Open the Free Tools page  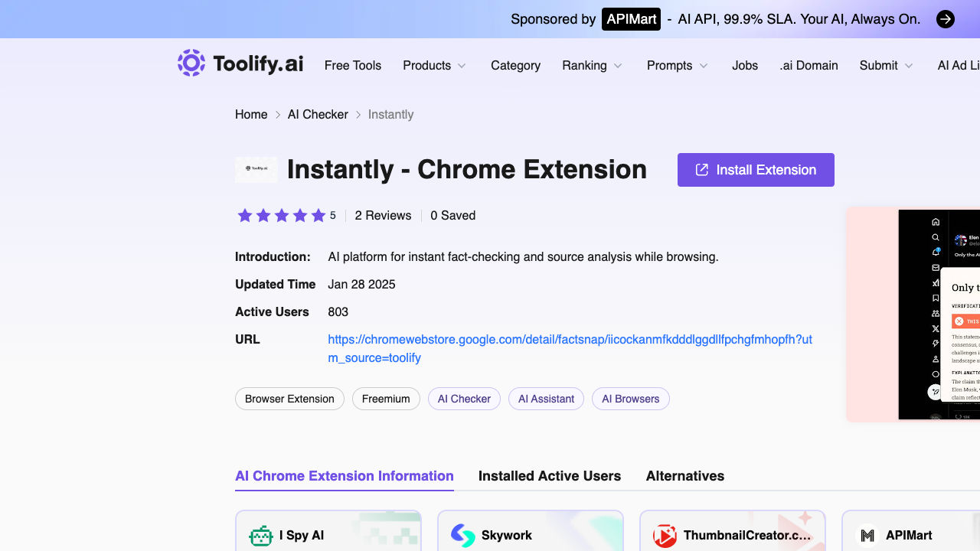(353, 66)
